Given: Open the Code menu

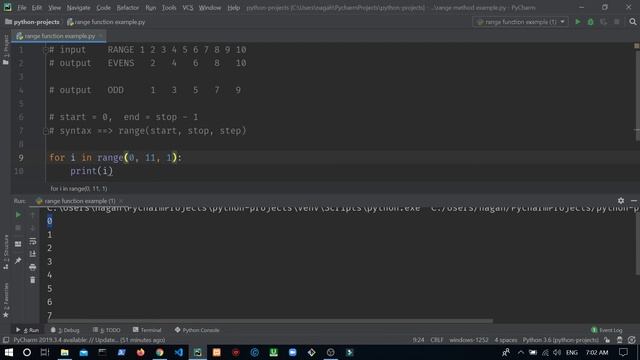Looking at the screenshot, I should tap(103, 8).
